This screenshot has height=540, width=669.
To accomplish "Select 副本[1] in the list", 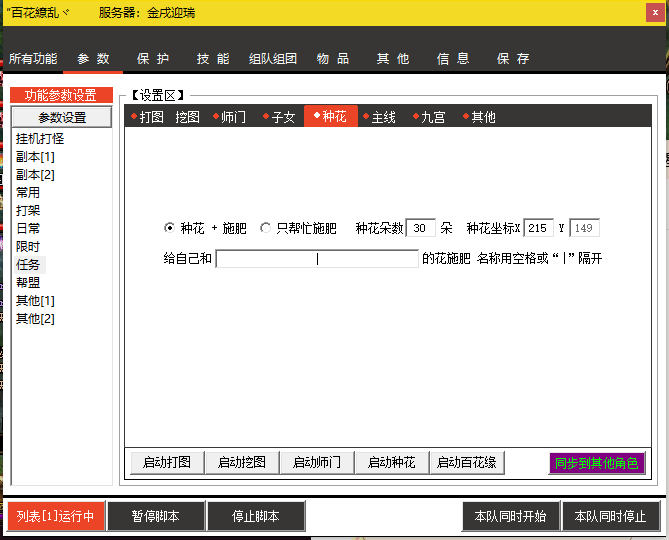I will click(35, 157).
